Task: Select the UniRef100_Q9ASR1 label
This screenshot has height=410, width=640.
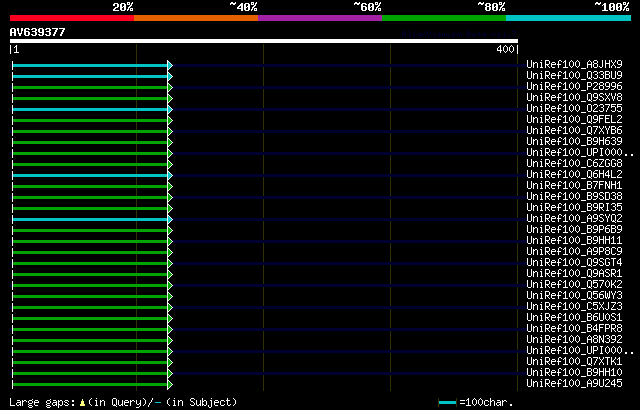Action: click(574, 274)
